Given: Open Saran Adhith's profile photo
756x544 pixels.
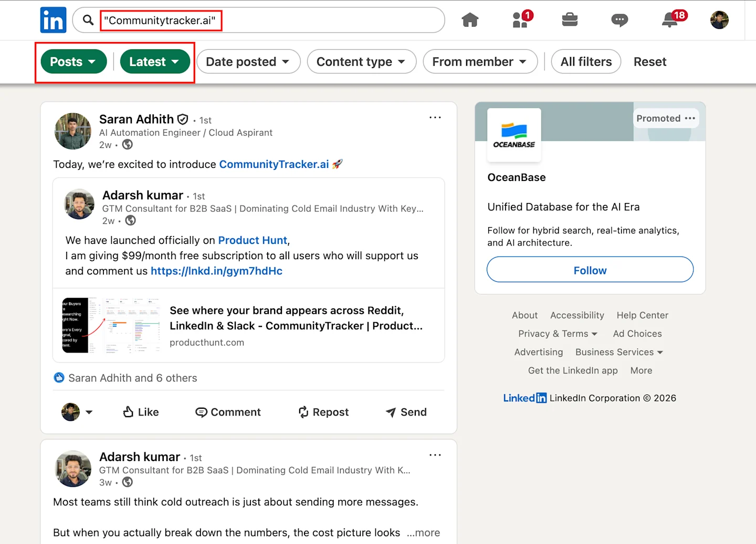Looking at the screenshot, I should (x=73, y=131).
